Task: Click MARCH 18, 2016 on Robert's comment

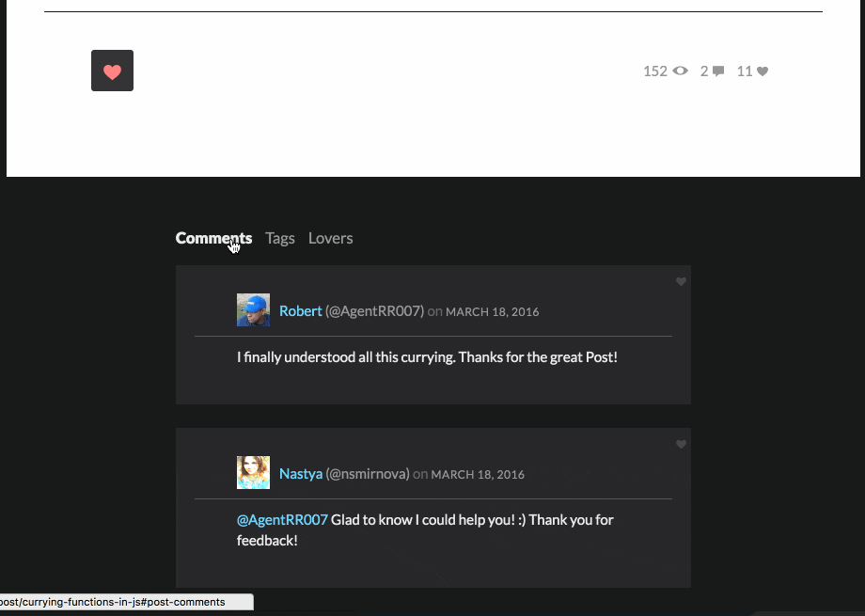Action: [492, 311]
